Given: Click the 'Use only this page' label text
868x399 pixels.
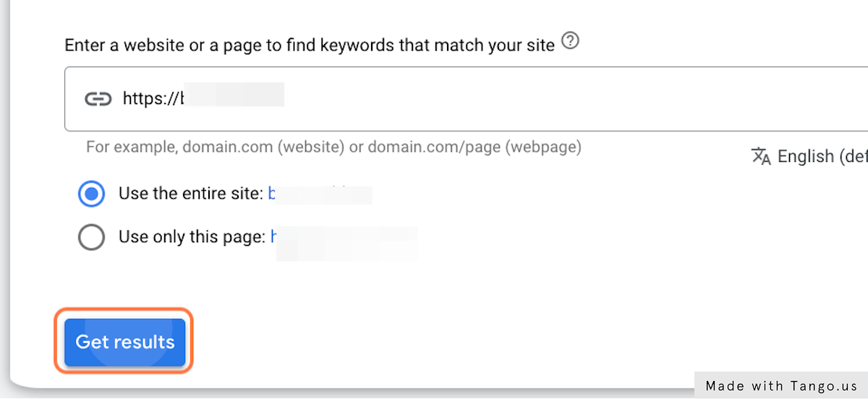Looking at the screenshot, I should [x=192, y=237].
